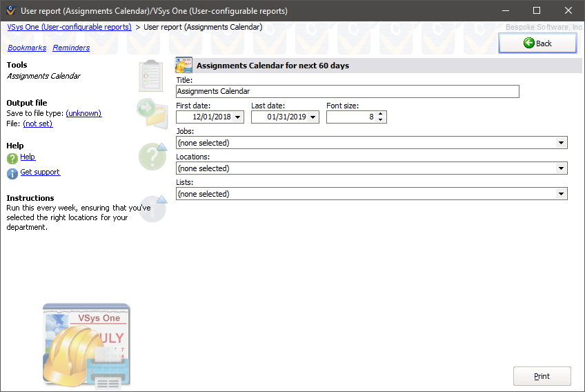Open the Last date calendar picker

[x=313, y=117]
